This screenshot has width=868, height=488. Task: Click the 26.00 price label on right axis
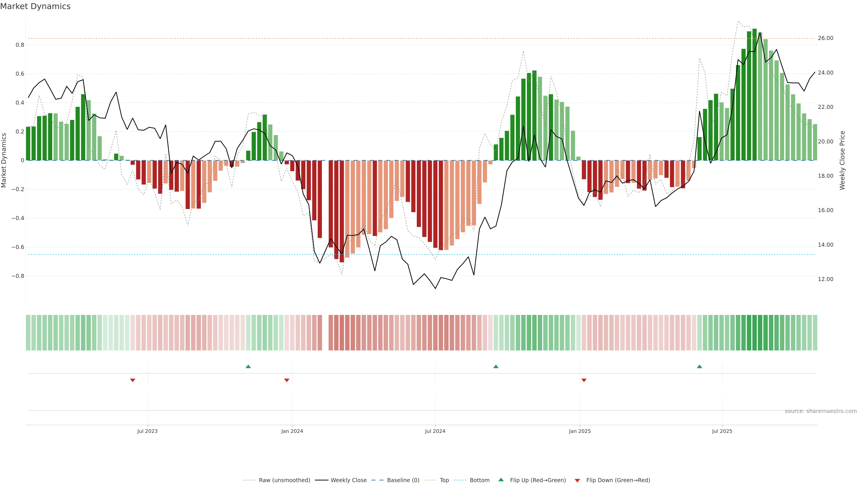click(x=825, y=38)
